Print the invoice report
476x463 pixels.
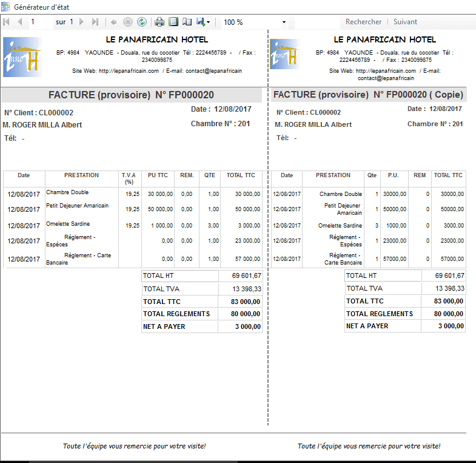pos(159,22)
